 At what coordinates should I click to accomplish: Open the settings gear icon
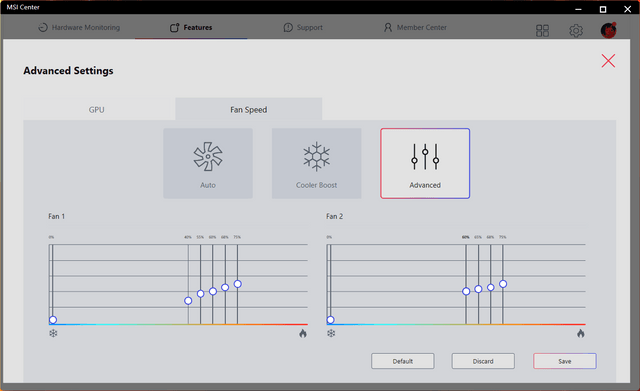[576, 30]
